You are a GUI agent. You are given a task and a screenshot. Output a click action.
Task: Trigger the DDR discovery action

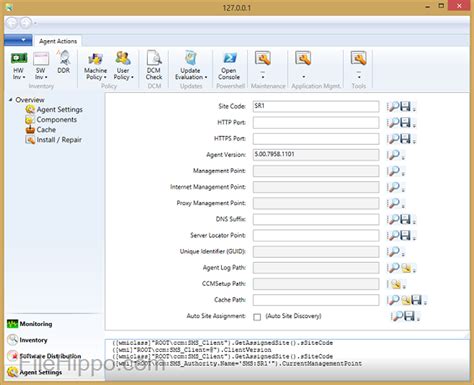click(63, 62)
